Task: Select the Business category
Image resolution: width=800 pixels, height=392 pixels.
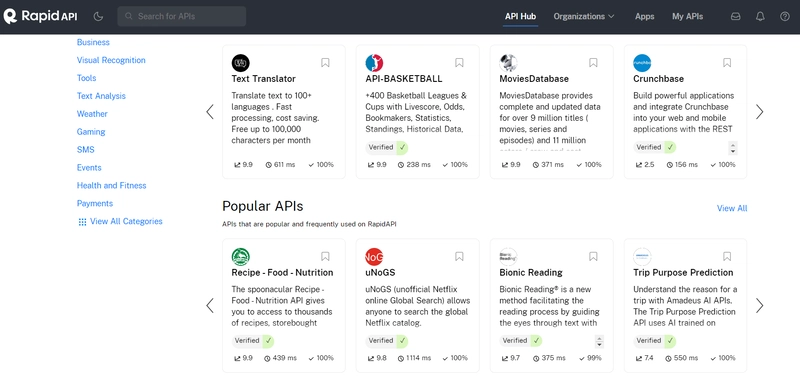Action: pos(93,42)
